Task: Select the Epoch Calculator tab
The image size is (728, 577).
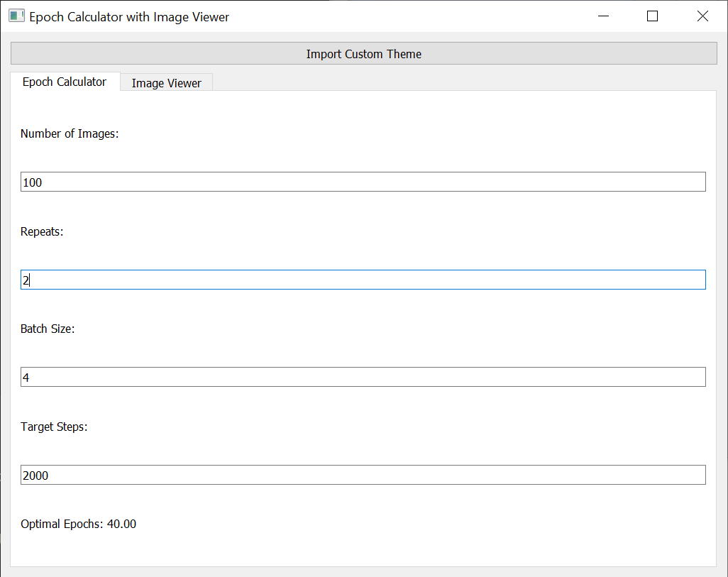Action: (65, 82)
